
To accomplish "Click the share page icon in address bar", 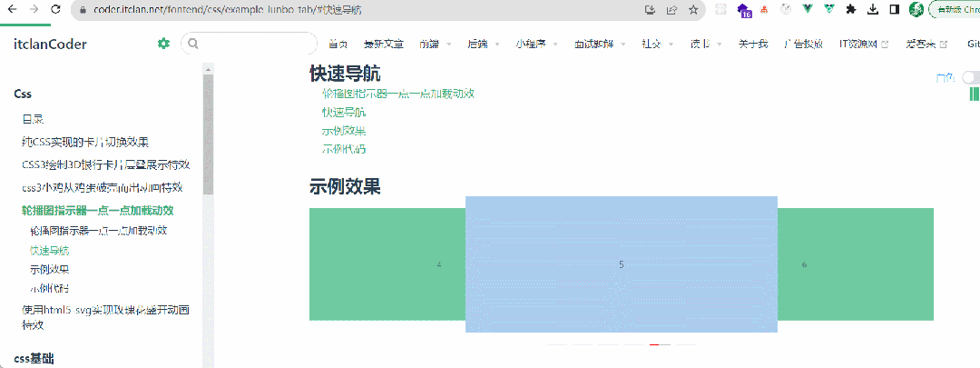I will tap(671, 9).
